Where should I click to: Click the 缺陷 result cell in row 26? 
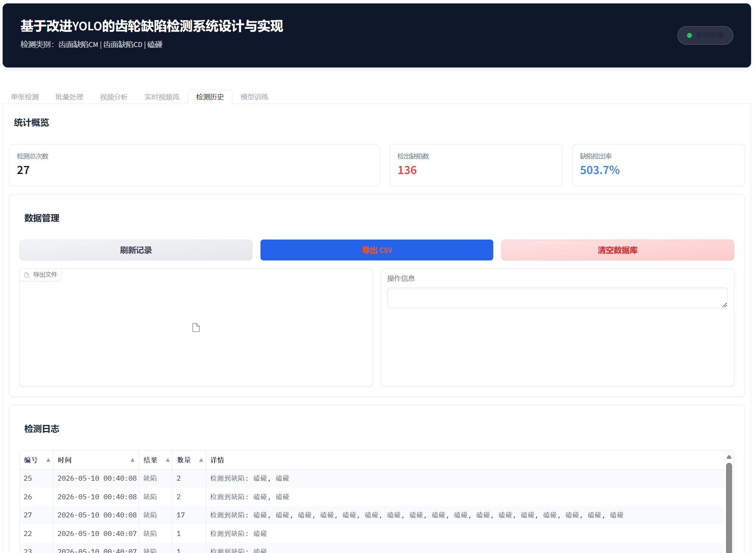pyautogui.click(x=155, y=497)
